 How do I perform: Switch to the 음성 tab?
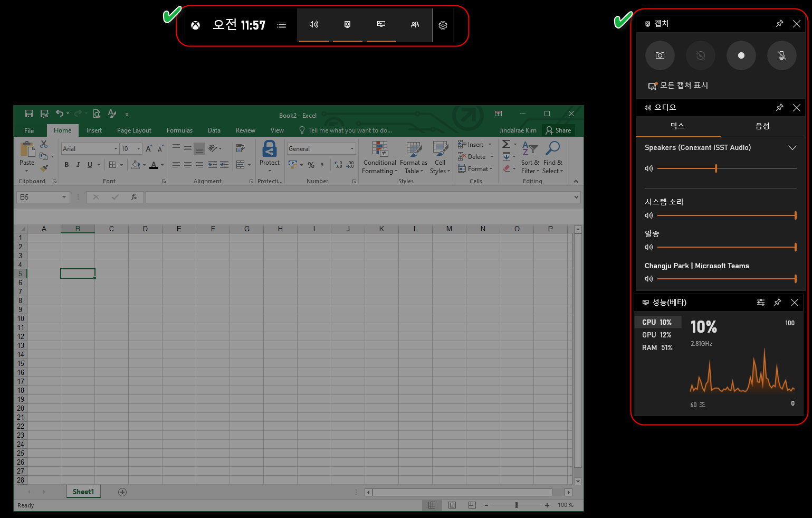point(762,126)
